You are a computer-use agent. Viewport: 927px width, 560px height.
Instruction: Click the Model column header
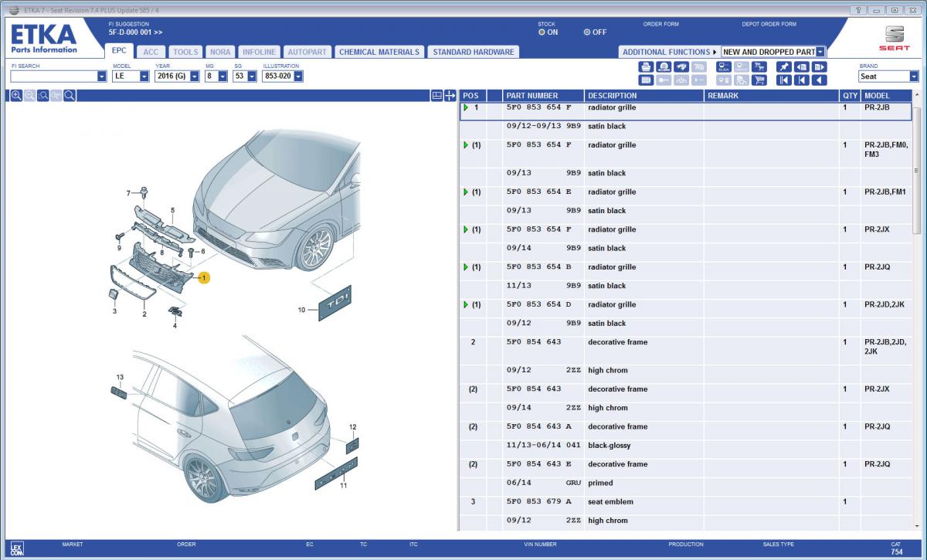point(888,96)
